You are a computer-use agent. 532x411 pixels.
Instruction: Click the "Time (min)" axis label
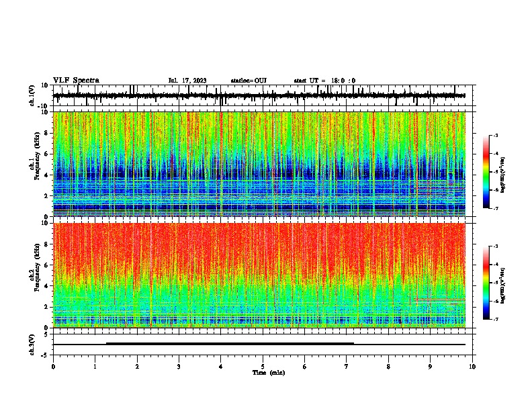(x=269, y=373)
